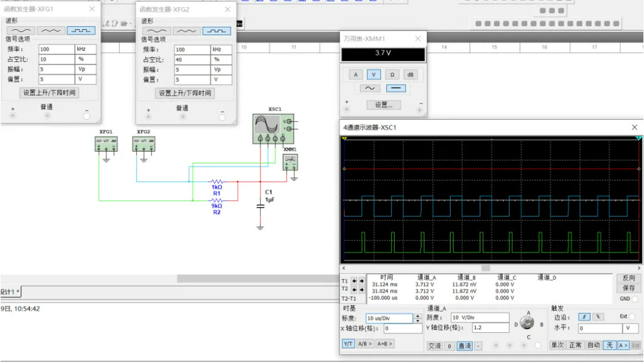Viewport: 644px width, 362px height.
Task: Toggle Y/T display mode on oscilloscope
Action: tap(348, 344)
